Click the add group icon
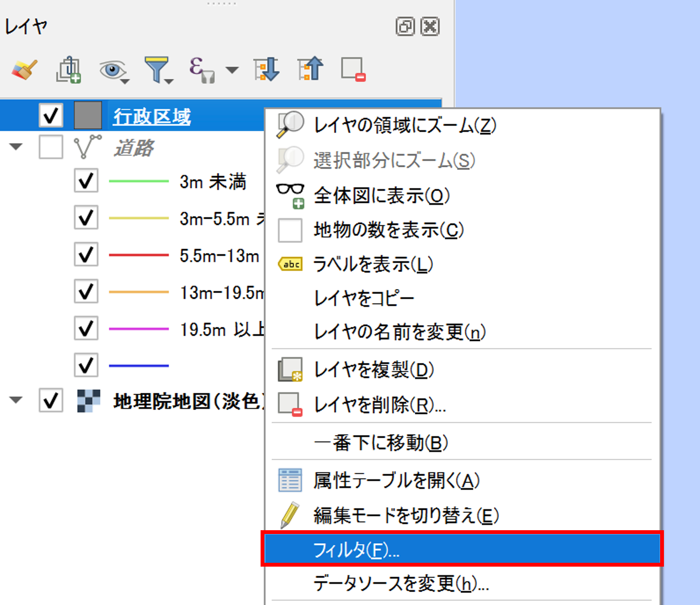The height and width of the screenshot is (605, 700). click(x=69, y=69)
